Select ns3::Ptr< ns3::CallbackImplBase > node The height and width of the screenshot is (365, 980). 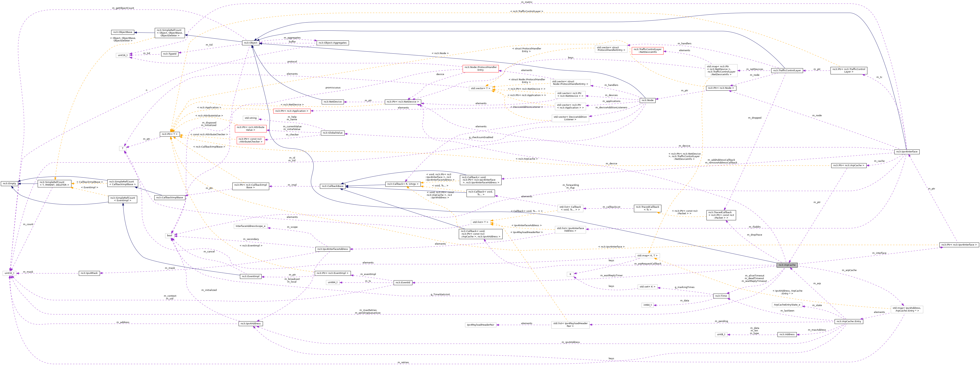click(251, 186)
